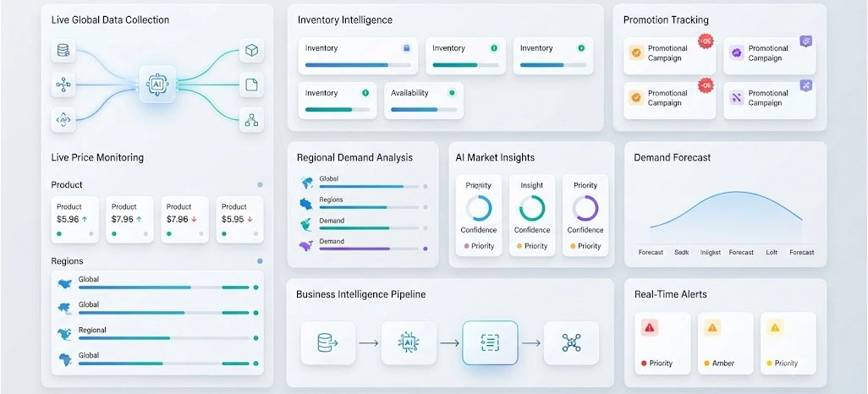Open the glowing AI chip hub in Data Collection
This screenshot has width=868, height=394.
(157, 85)
